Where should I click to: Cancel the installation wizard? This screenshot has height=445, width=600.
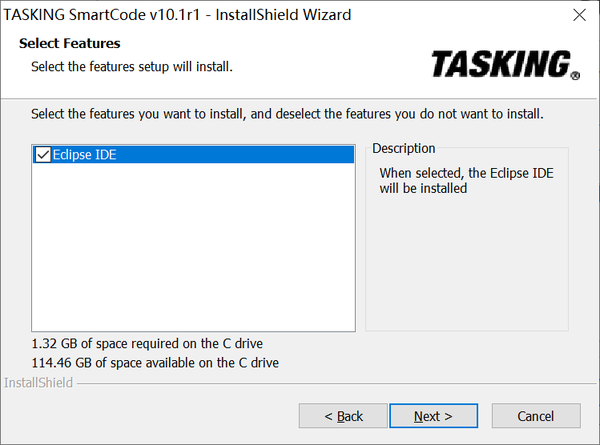click(x=535, y=416)
